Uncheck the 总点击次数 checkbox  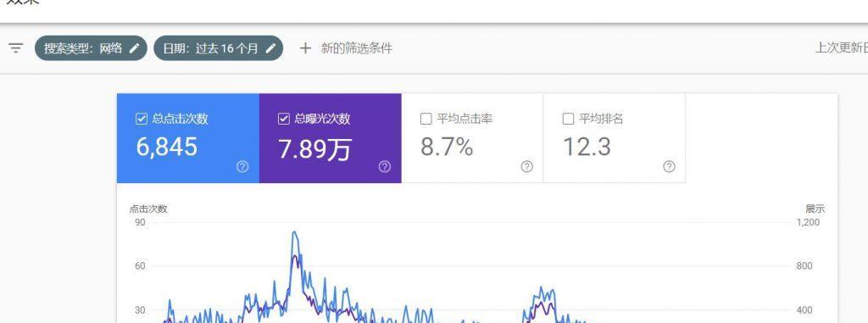(x=142, y=120)
